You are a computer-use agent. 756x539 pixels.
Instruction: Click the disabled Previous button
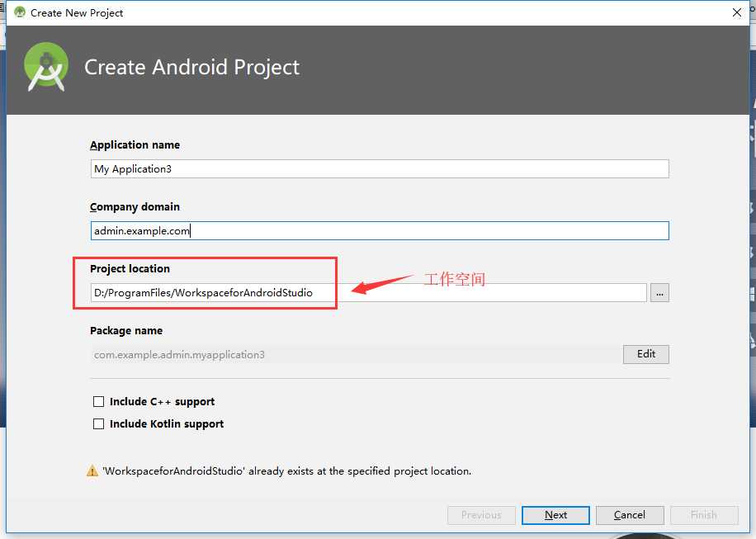(x=481, y=515)
